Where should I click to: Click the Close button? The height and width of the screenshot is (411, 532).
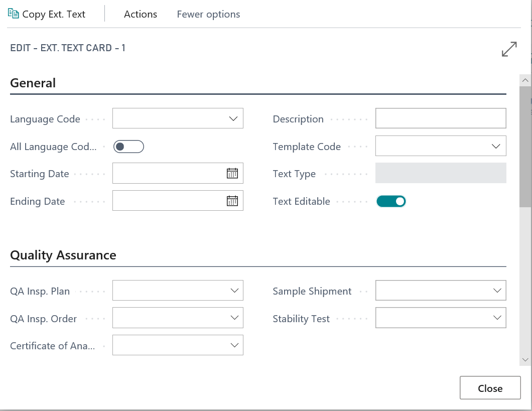tap(490, 388)
